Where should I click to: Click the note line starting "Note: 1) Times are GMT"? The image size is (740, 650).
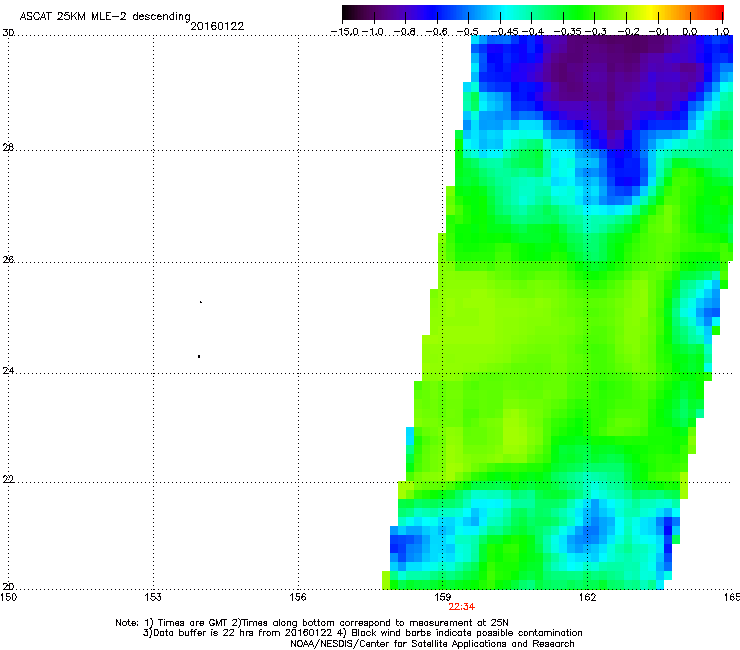click(x=311, y=623)
